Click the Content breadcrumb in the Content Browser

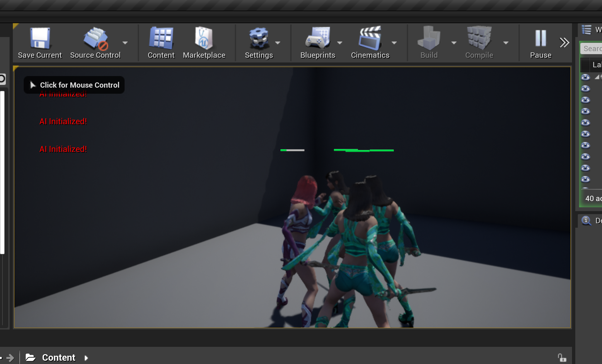[59, 357]
